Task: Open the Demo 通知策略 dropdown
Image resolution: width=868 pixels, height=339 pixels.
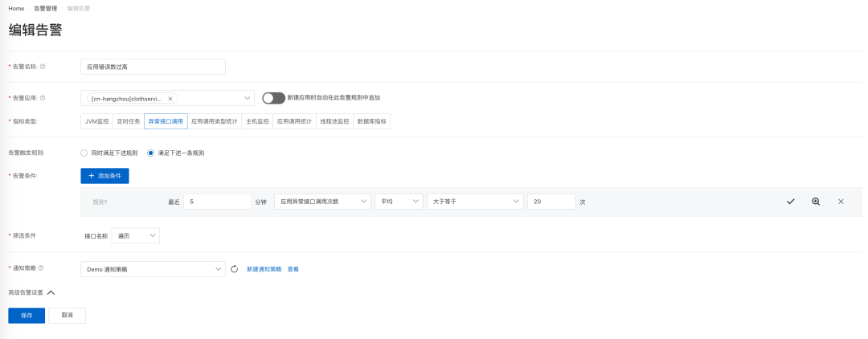Action: click(x=153, y=269)
